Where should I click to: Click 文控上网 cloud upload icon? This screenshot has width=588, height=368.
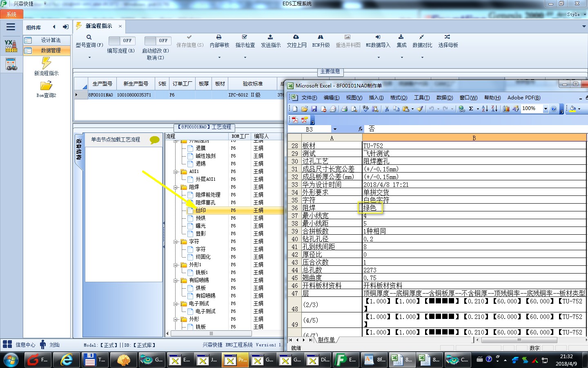click(296, 37)
